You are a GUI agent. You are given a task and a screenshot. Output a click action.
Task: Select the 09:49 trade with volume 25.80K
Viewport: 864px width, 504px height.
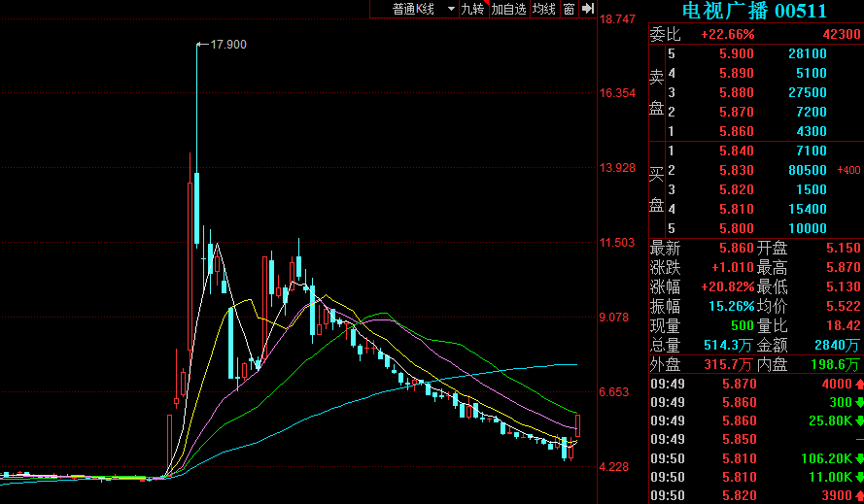757,420
